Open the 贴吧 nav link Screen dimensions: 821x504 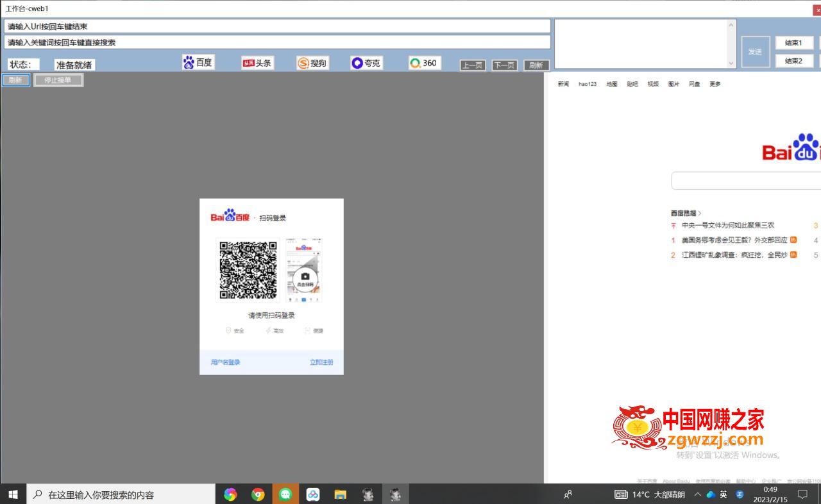(632, 84)
